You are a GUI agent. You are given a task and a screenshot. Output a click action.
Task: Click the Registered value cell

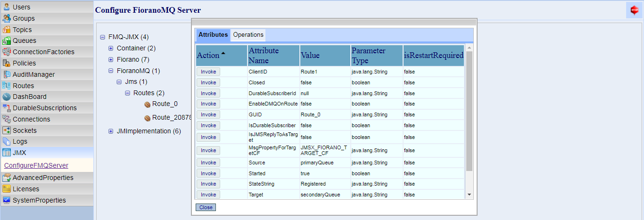tap(325, 184)
